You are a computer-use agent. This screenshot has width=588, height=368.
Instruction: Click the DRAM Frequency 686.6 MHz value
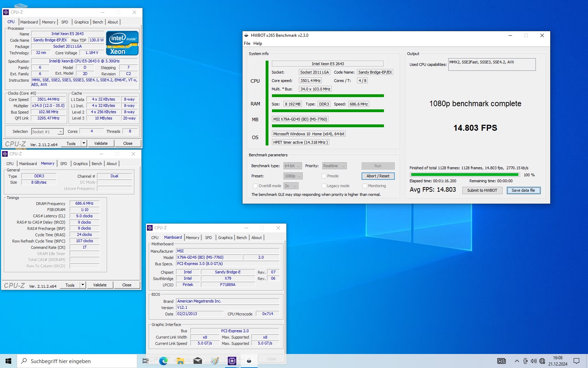click(84, 203)
